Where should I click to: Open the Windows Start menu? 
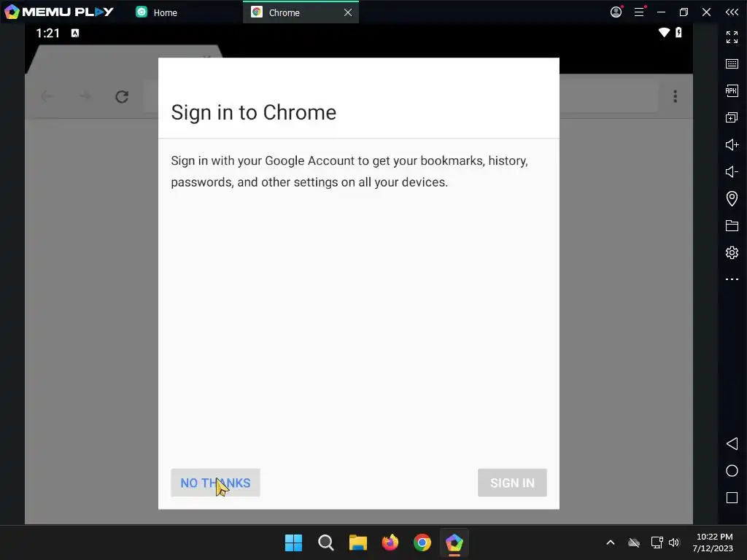(x=293, y=542)
